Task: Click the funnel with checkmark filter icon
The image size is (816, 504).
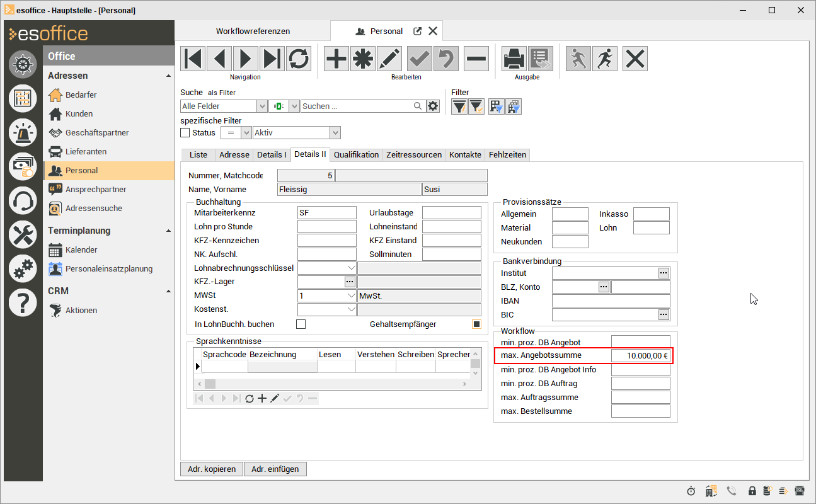Action: (476, 106)
